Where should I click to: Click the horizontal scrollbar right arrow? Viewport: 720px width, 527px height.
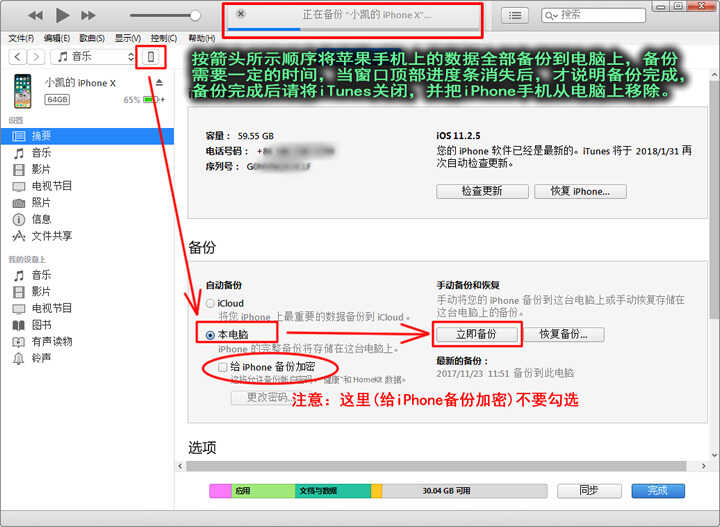[x=704, y=466]
